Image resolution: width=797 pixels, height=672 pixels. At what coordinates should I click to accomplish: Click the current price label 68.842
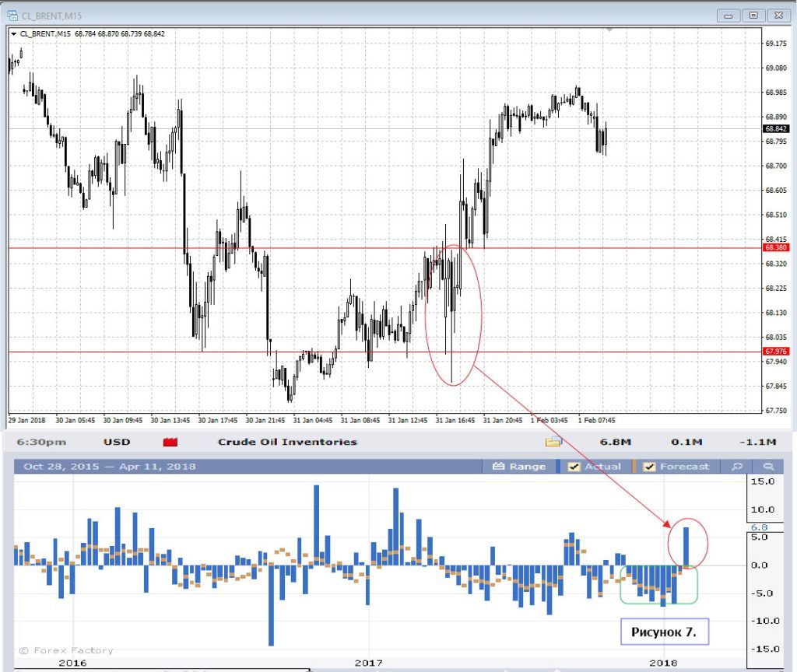(776, 129)
